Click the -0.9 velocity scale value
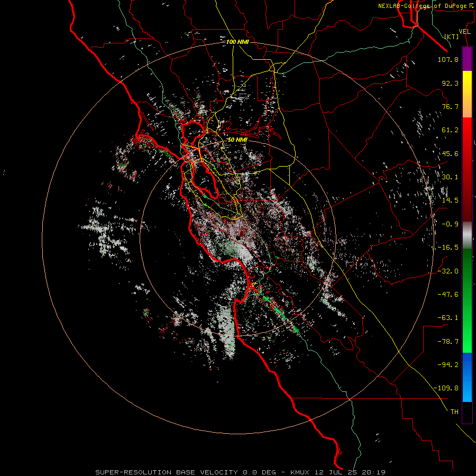Screen dimensions: 476x476 (x=450, y=224)
